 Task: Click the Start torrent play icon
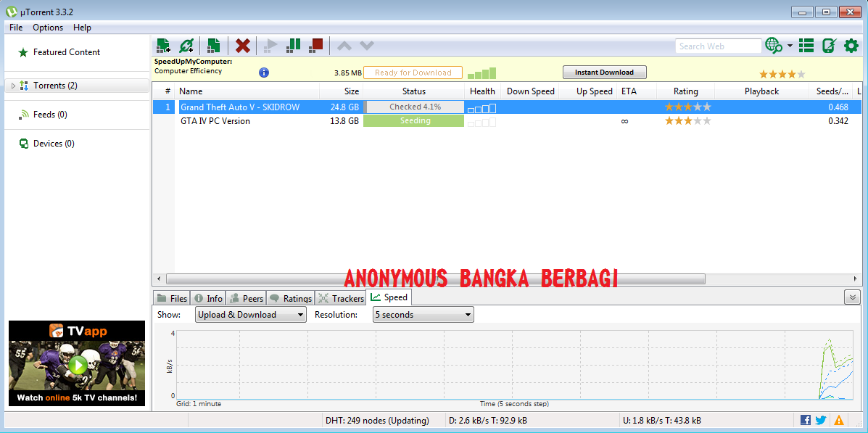[x=270, y=46]
